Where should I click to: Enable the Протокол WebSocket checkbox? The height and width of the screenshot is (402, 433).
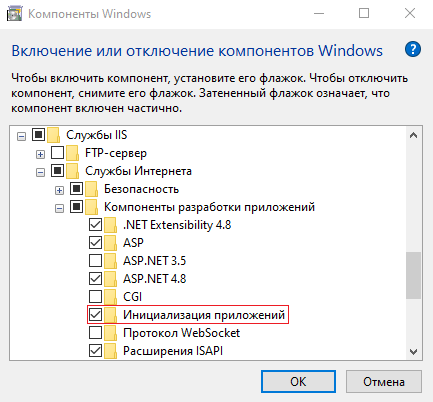(95, 332)
